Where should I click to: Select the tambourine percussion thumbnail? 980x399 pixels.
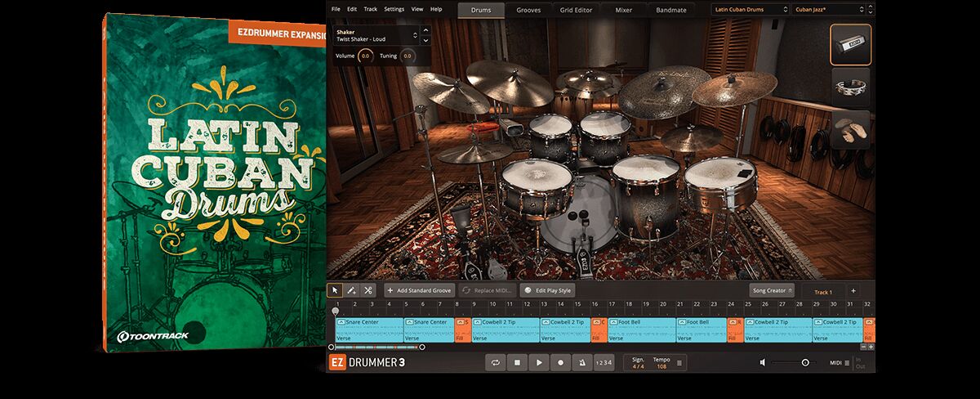(850, 87)
